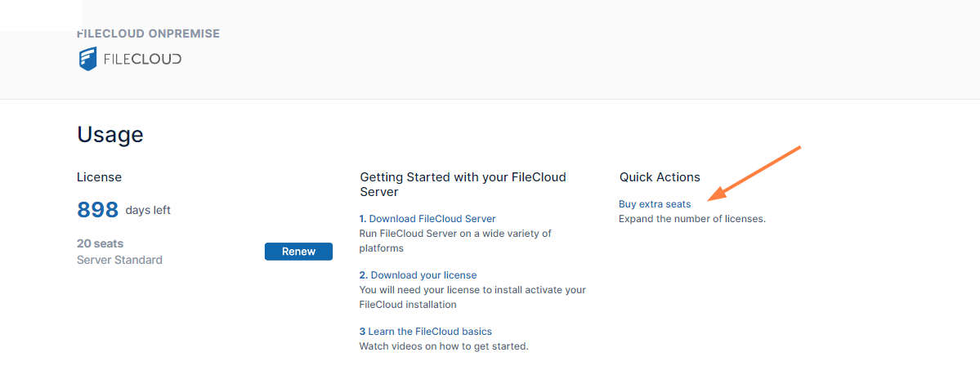
Task: Click the Watch videos description text
Action: coord(444,346)
